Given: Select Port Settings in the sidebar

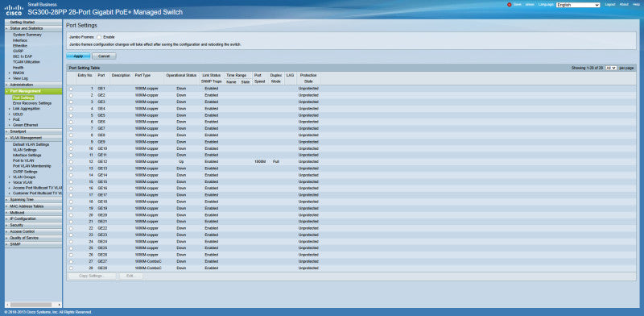Looking at the screenshot, I should (23, 98).
